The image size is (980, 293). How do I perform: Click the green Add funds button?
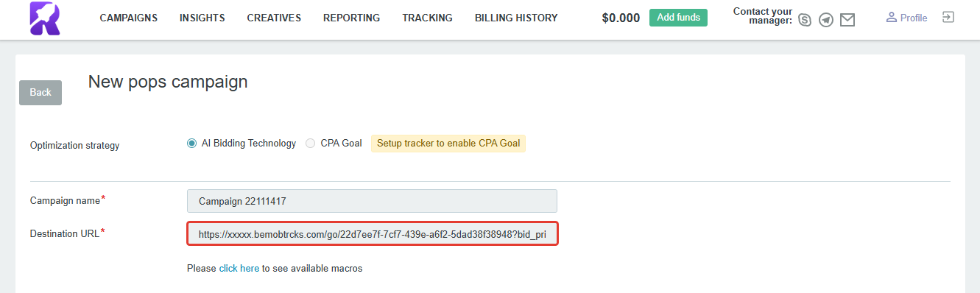tap(678, 18)
